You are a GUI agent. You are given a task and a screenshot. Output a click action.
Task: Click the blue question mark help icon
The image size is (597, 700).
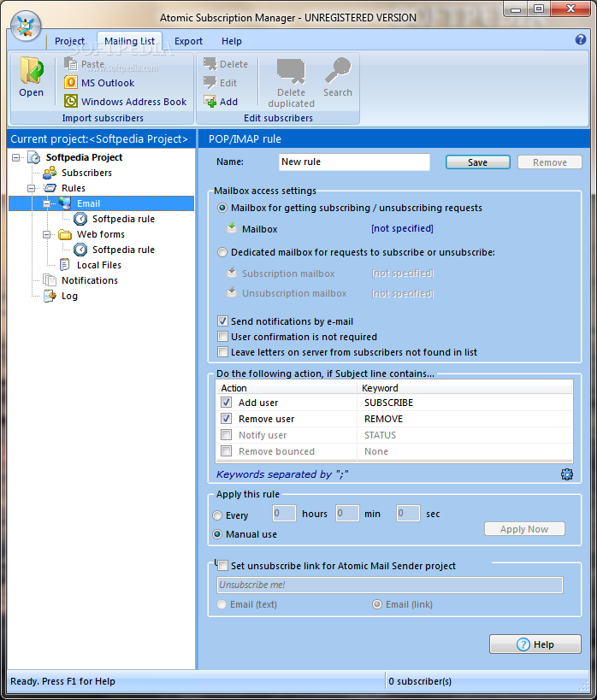point(581,39)
